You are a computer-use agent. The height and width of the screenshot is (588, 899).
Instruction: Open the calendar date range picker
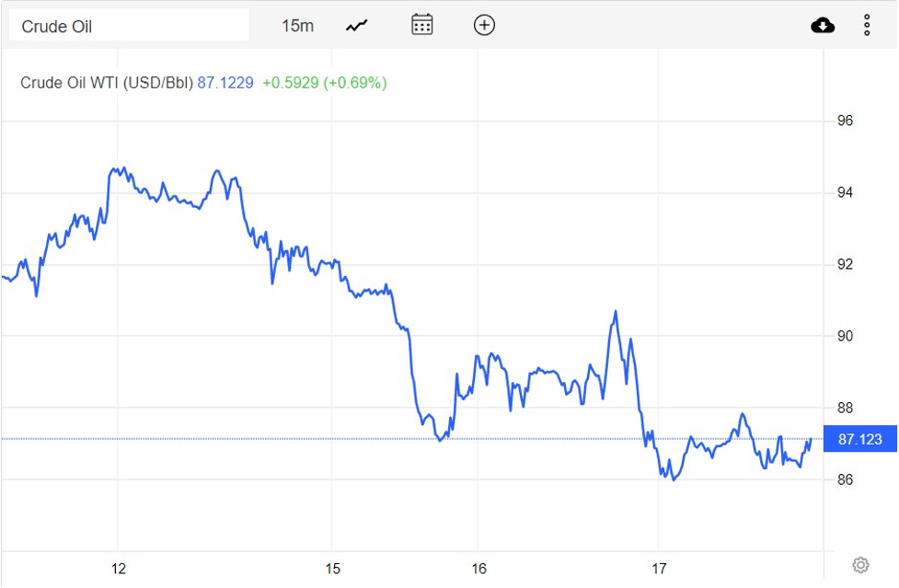[x=421, y=25]
